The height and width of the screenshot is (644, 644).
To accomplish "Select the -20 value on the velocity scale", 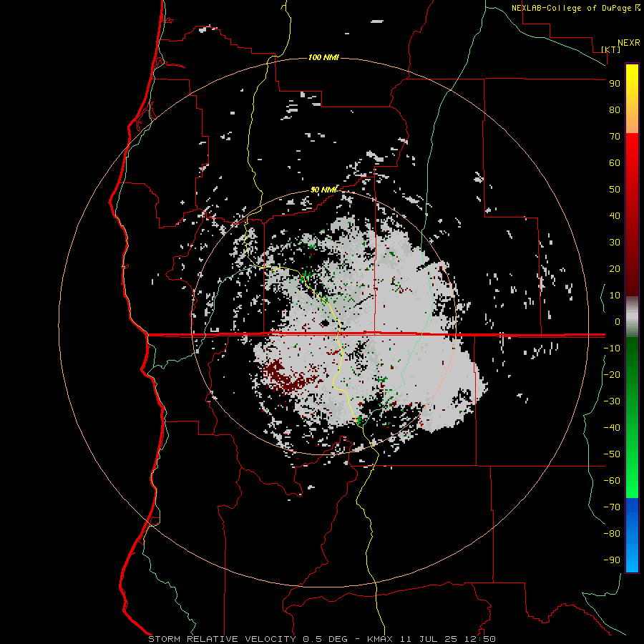I will pyautogui.click(x=612, y=375).
